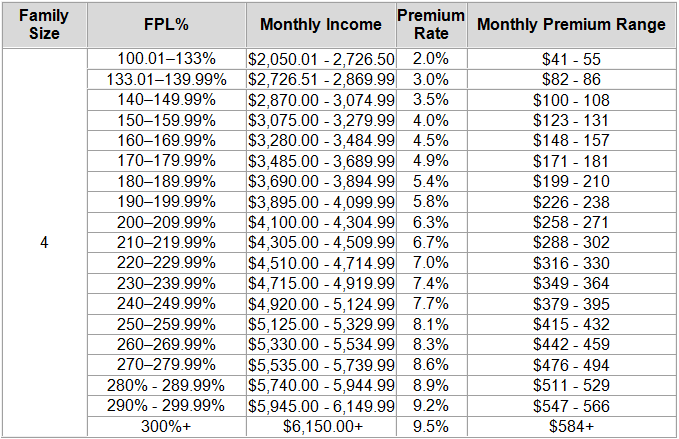
Task: Select the 300%+ FPL cell
Action: point(168,428)
